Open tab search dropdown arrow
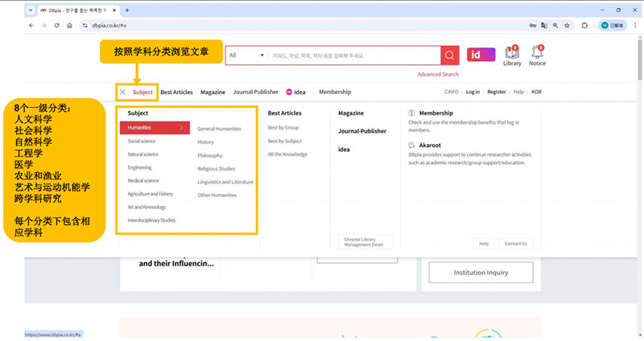The height and width of the screenshot is (341, 644). (31, 10)
